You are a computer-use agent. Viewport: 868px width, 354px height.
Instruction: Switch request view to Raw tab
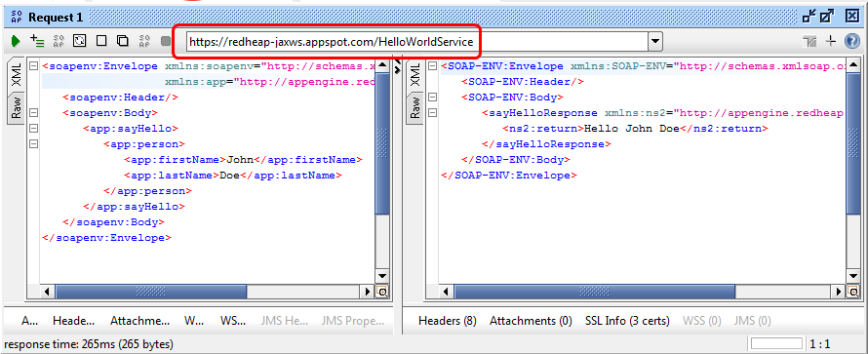[17, 107]
